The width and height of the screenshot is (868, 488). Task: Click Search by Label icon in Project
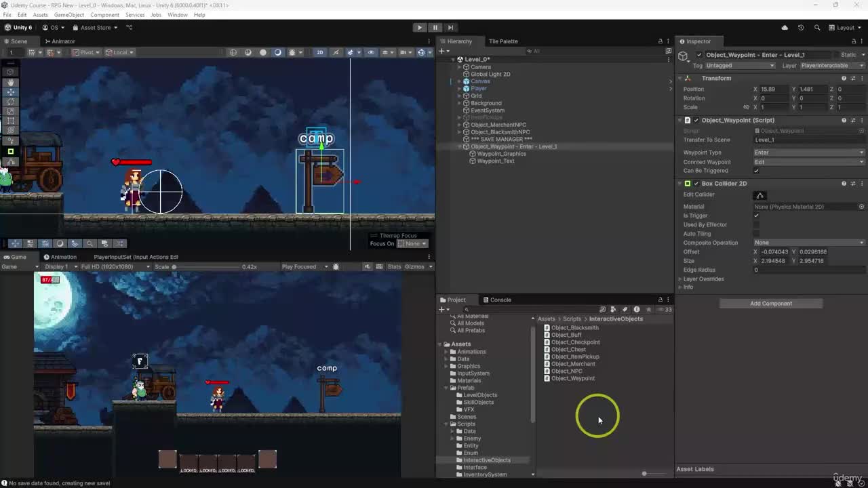[625, 310]
